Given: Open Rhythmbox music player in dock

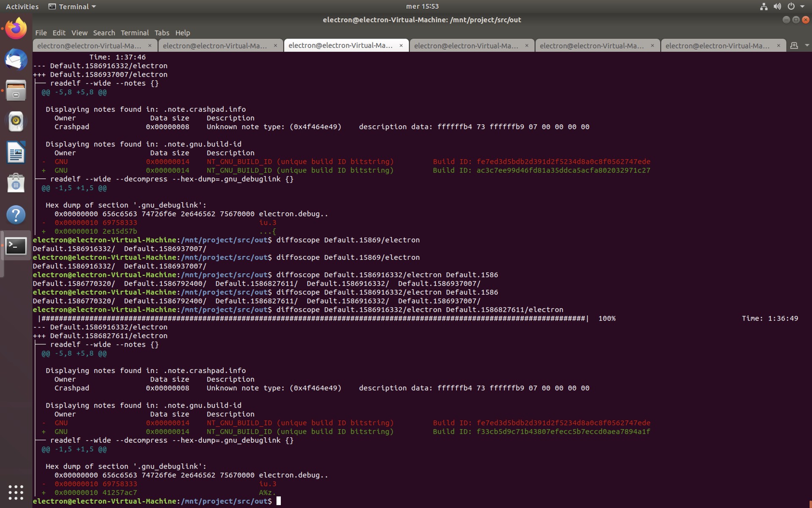Looking at the screenshot, I should click(16, 121).
